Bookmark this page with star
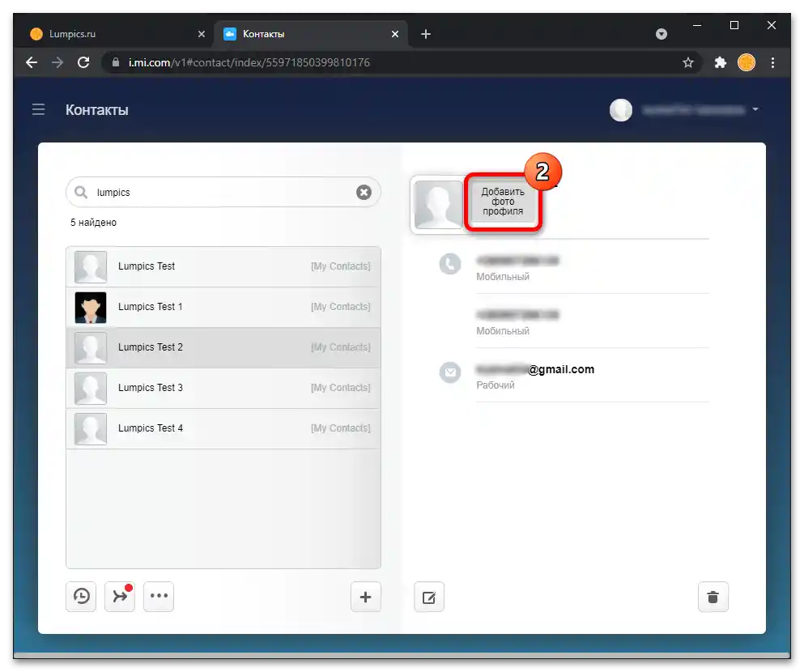804x672 pixels. (x=687, y=62)
